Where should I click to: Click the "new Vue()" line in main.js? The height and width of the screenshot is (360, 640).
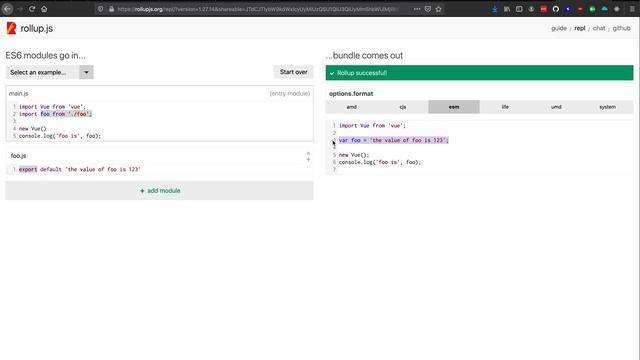coord(33,129)
